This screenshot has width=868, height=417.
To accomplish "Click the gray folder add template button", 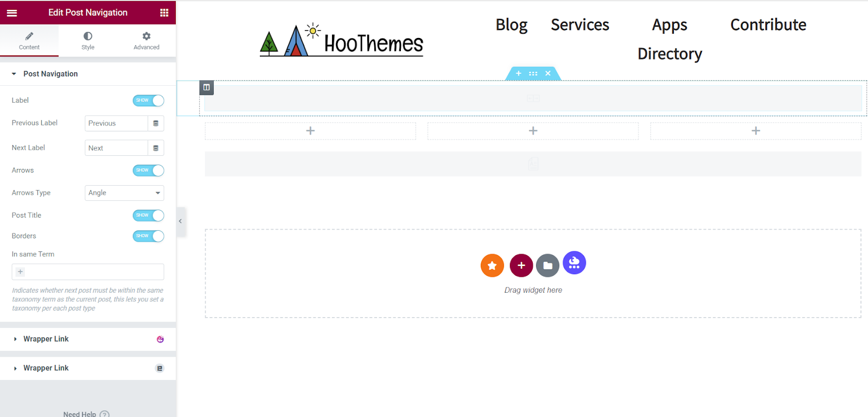I will click(548, 266).
